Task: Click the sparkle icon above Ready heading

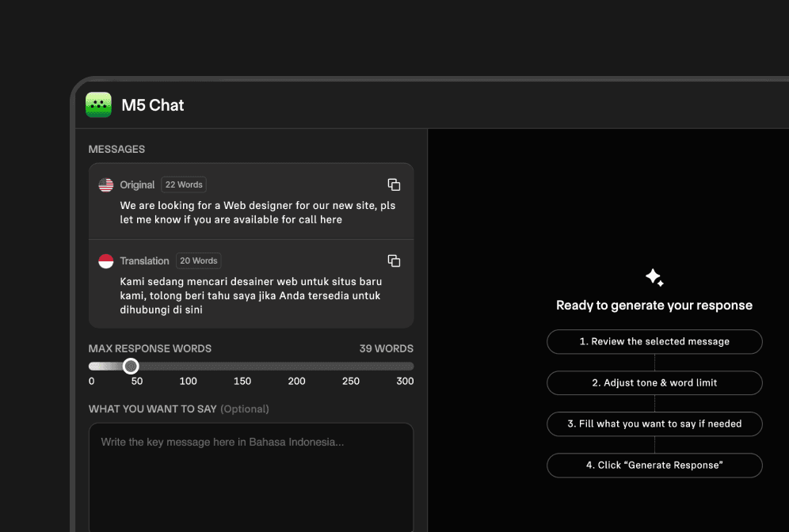Action: click(654, 278)
